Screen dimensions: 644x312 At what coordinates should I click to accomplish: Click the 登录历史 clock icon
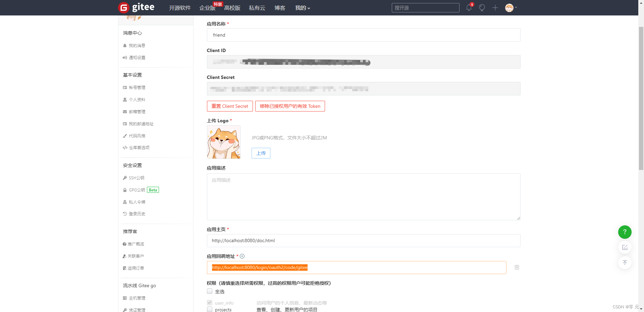[125, 214]
